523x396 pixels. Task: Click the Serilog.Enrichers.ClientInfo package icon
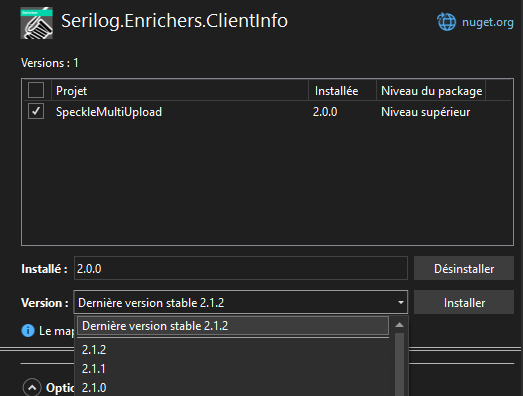point(37,23)
